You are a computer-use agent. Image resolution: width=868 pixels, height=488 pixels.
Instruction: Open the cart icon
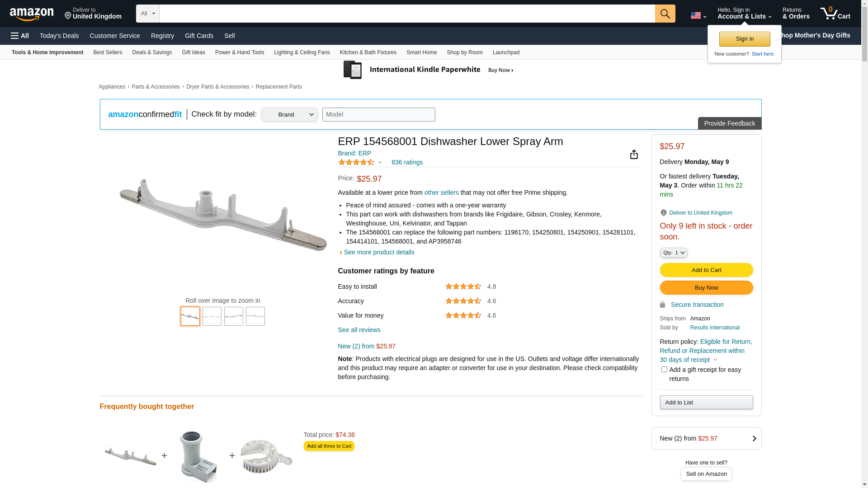click(x=835, y=14)
